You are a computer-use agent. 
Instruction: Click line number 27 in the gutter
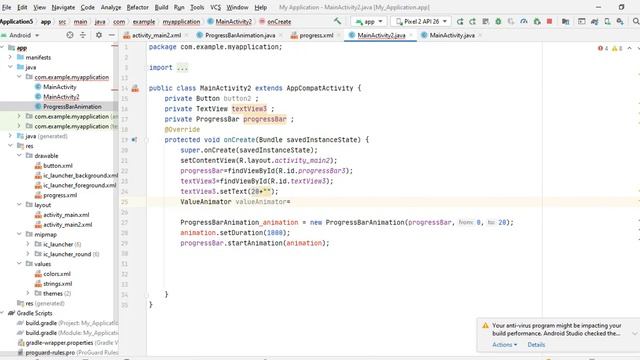(124, 222)
